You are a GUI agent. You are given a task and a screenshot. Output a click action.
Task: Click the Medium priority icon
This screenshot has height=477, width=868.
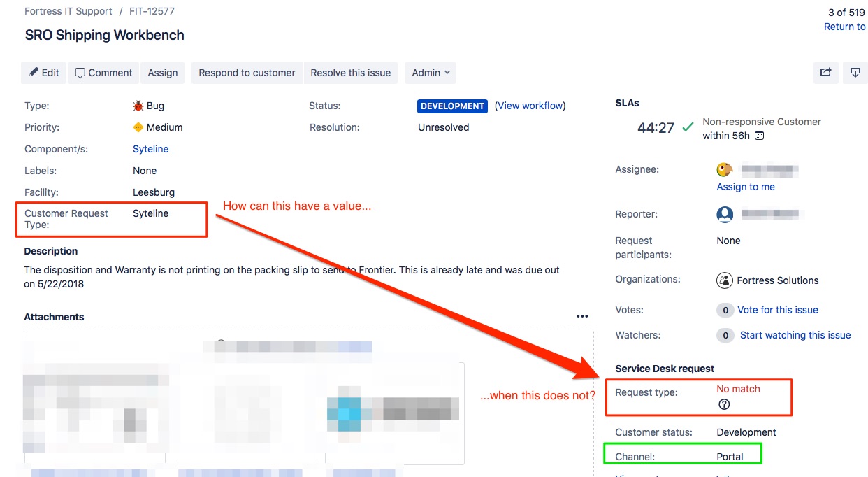click(x=138, y=127)
